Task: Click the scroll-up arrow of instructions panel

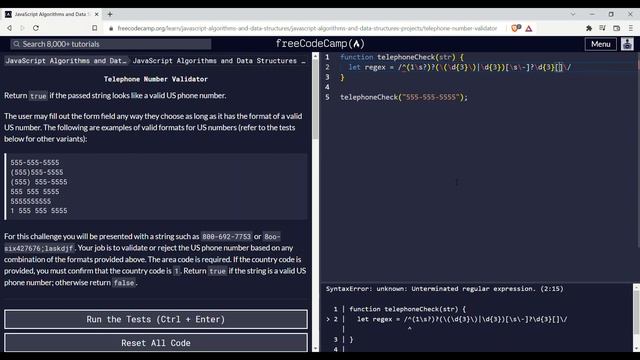Action: point(315,56)
